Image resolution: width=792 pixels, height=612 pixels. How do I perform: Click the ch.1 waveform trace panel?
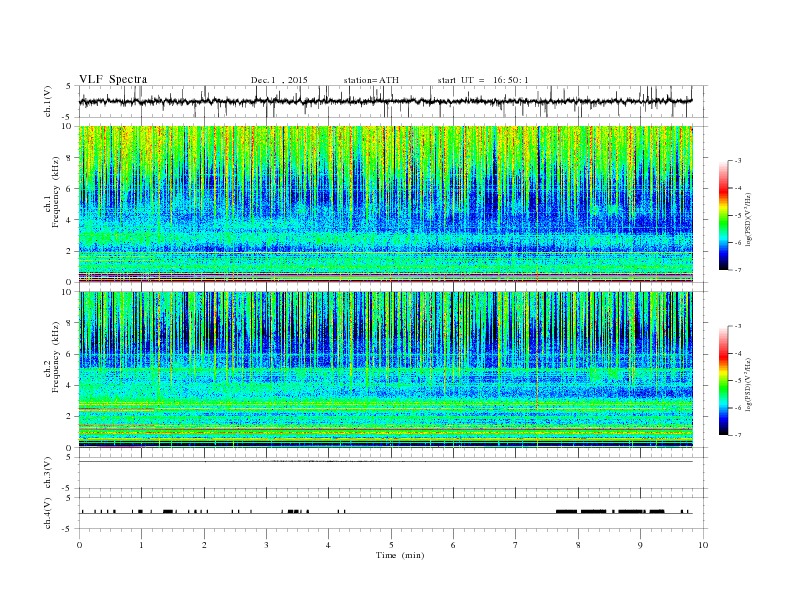(393, 101)
